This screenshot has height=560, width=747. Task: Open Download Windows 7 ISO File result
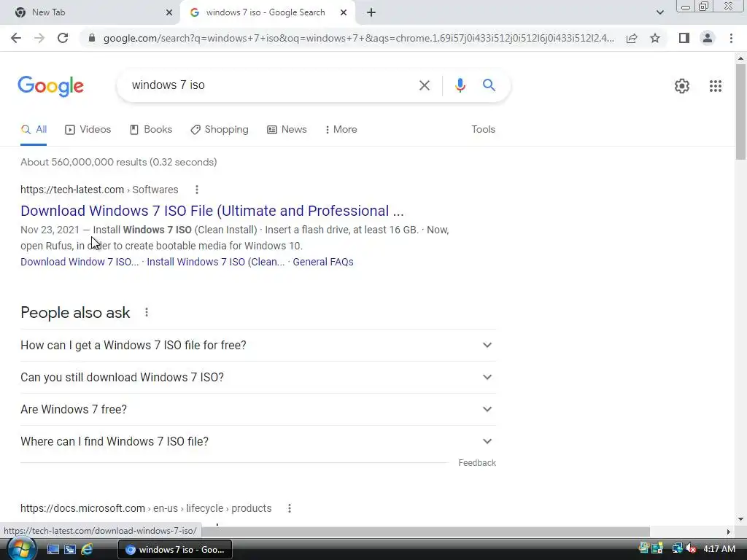pos(212,211)
